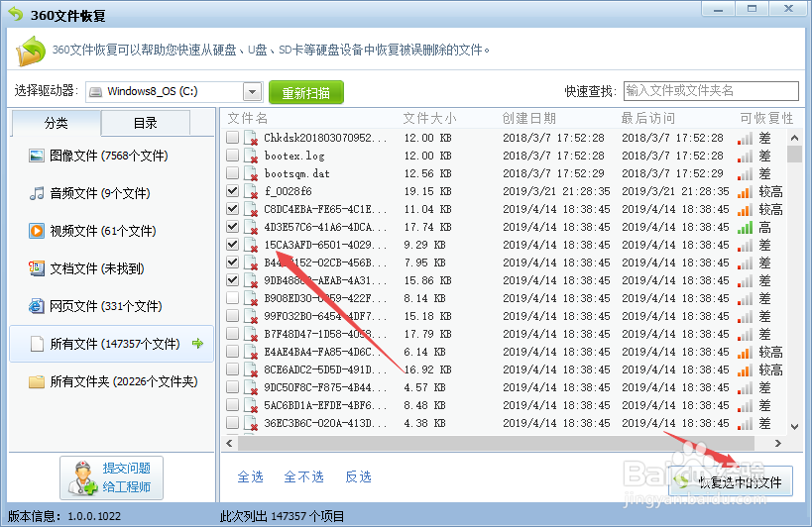Open the drive selection dropdown arrow
The width and height of the screenshot is (812, 527).
[x=252, y=92]
